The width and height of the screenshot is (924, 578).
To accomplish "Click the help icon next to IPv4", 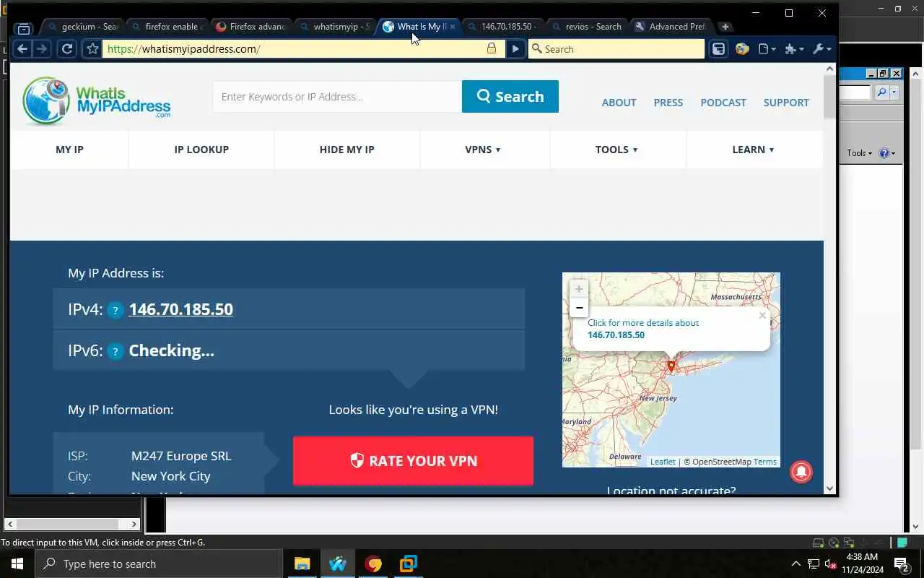I will coord(115,311).
